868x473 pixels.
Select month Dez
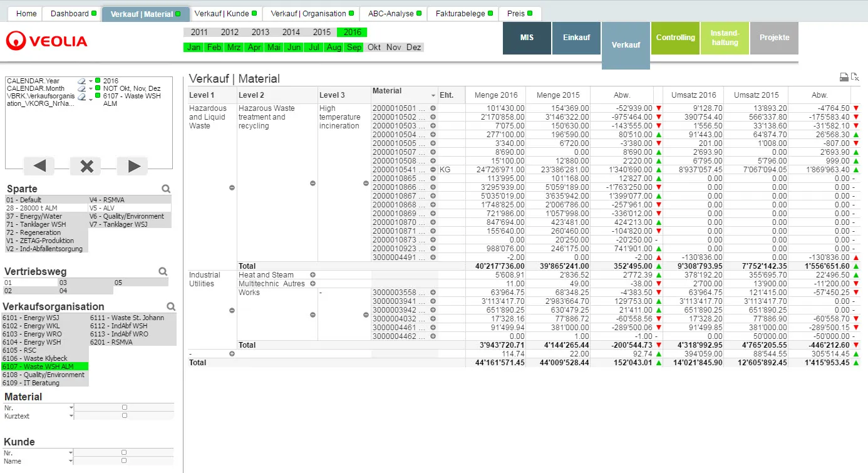click(414, 47)
